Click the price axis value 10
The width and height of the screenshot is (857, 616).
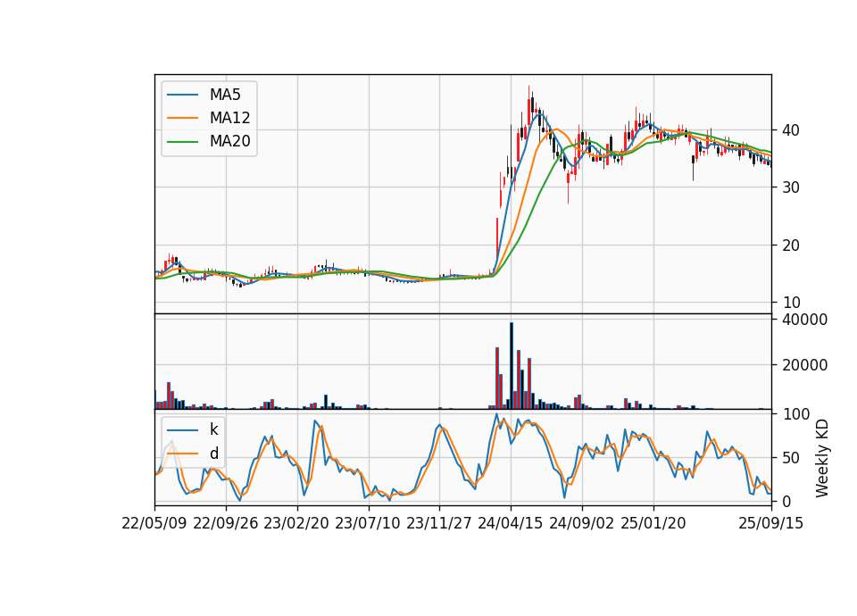pyautogui.click(x=790, y=303)
